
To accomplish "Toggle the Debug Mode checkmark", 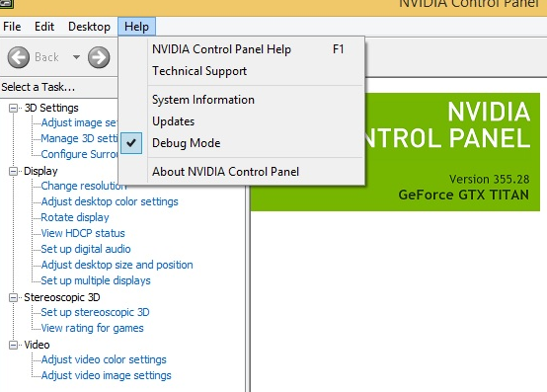I will point(131,143).
